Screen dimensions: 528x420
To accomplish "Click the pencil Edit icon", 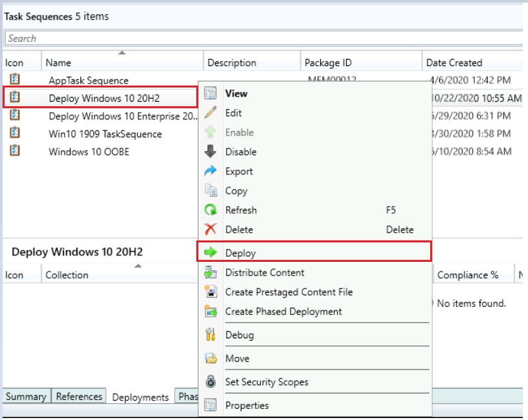I will tap(211, 113).
